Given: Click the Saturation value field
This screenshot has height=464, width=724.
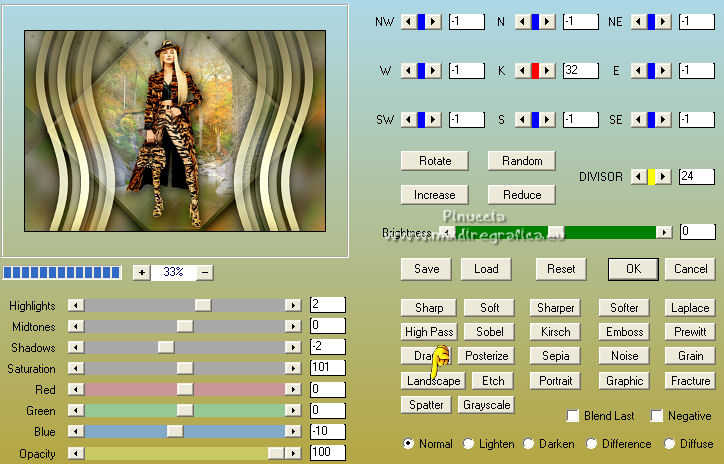Looking at the screenshot, I should [x=328, y=368].
